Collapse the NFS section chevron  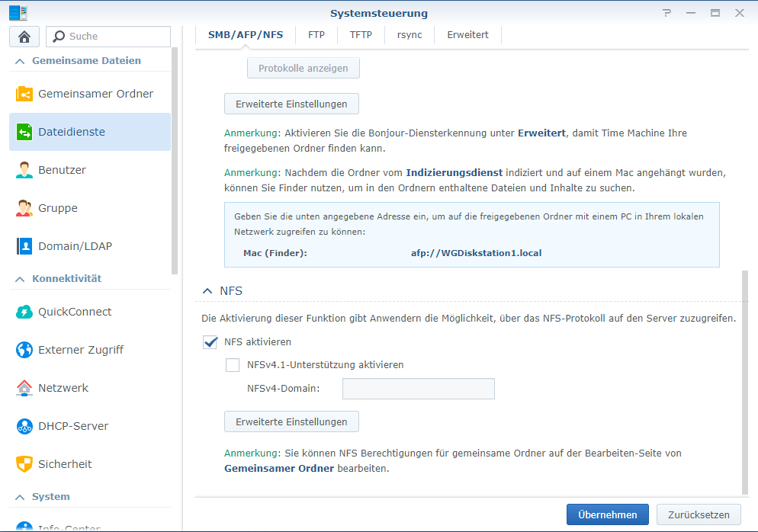(207, 291)
